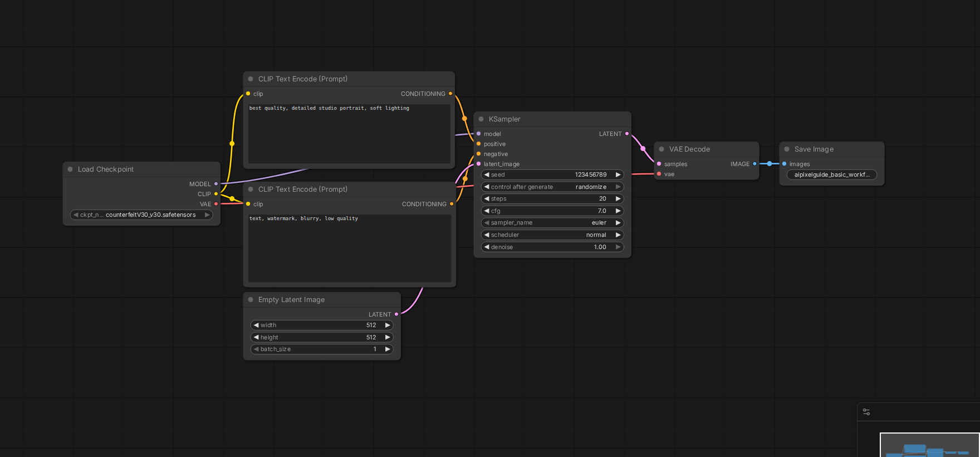
Task: Click the KSampler negative input socket
Action: click(479, 154)
